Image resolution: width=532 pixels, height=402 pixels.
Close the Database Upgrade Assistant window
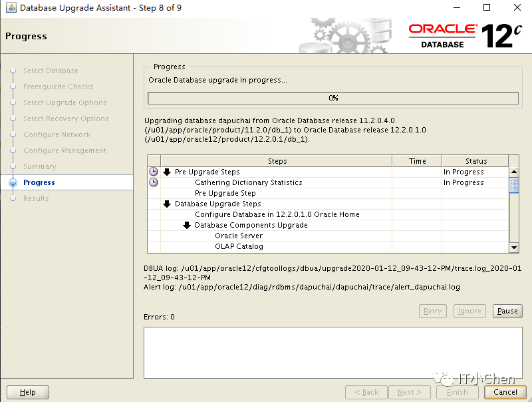(x=517, y=7)
